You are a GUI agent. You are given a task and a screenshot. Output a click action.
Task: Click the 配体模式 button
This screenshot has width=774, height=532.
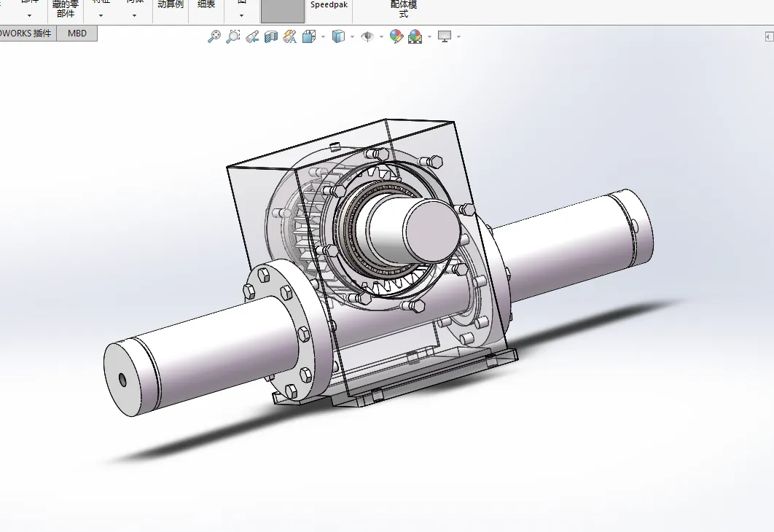coord(404,10)
